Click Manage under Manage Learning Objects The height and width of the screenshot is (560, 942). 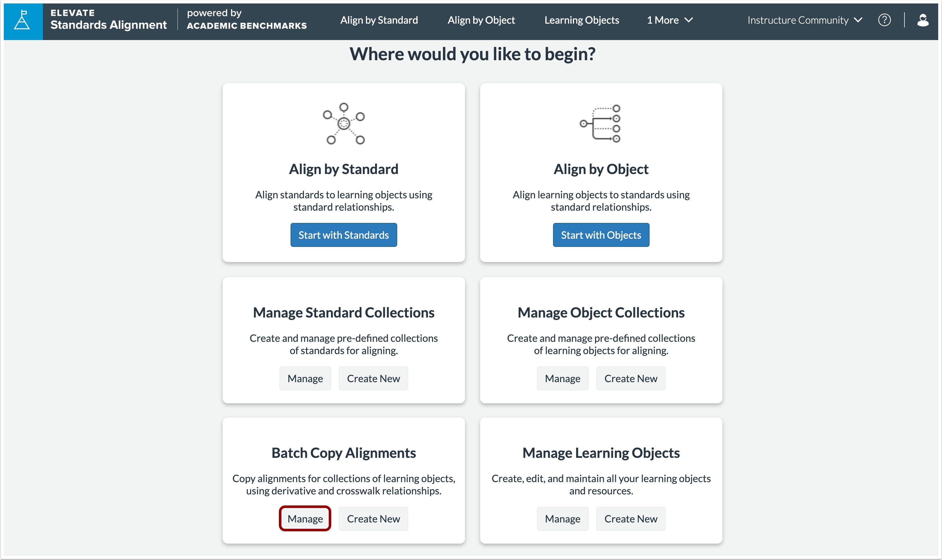562,518
